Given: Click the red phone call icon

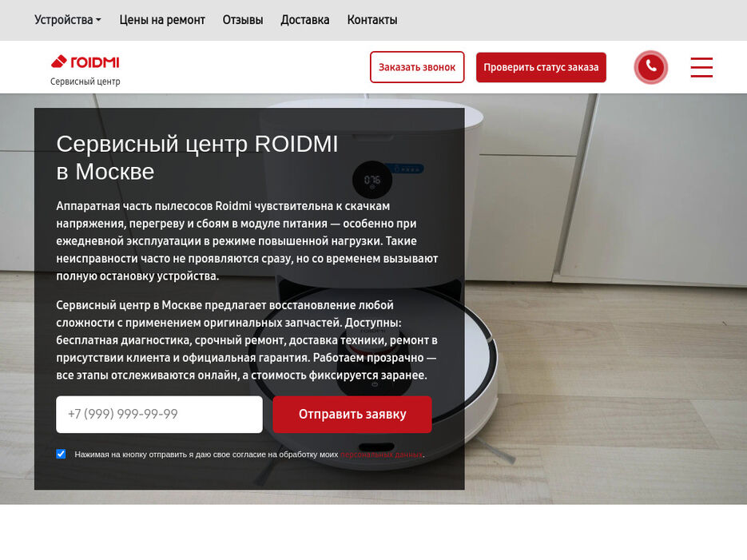Looking at the screenshot, I should [651, 67].
